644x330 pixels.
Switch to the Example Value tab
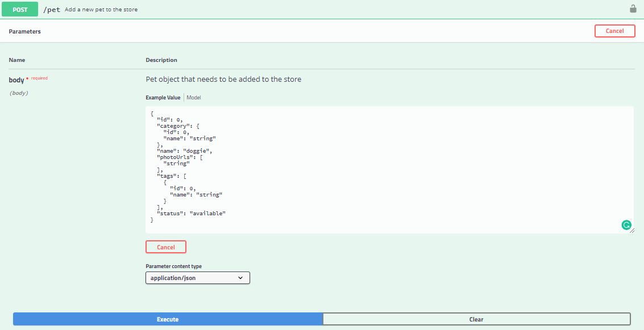163,98
